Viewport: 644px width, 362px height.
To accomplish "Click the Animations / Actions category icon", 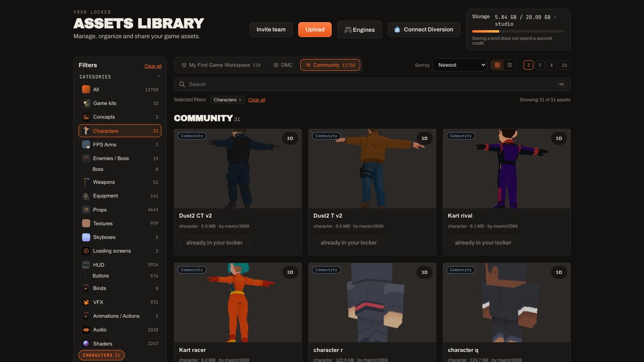I will pyautogui.click(x=86, y=316).
